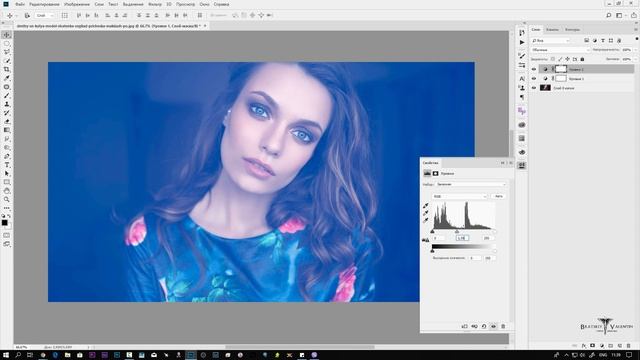
Task: Click the midtone value field 1.78
Action: 462,238
